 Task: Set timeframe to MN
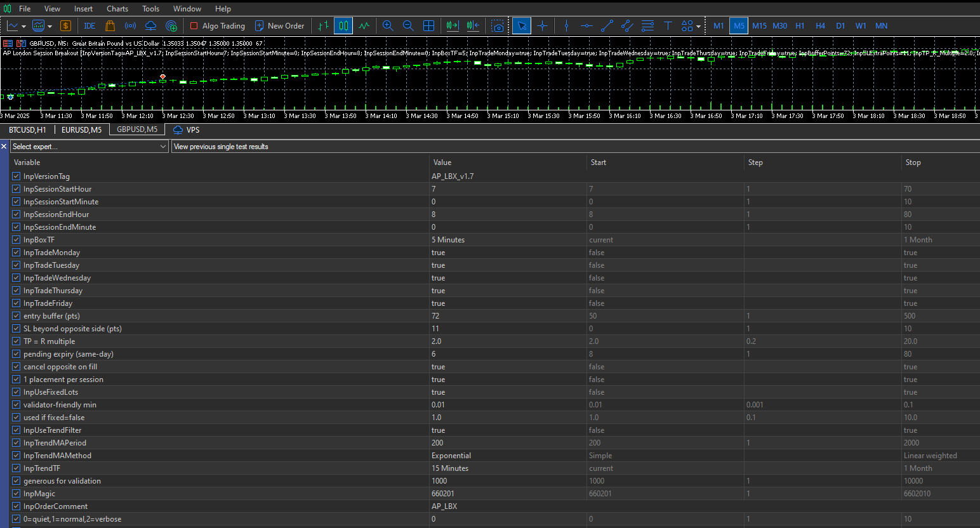pyautogui.click(x=881, y=26)
